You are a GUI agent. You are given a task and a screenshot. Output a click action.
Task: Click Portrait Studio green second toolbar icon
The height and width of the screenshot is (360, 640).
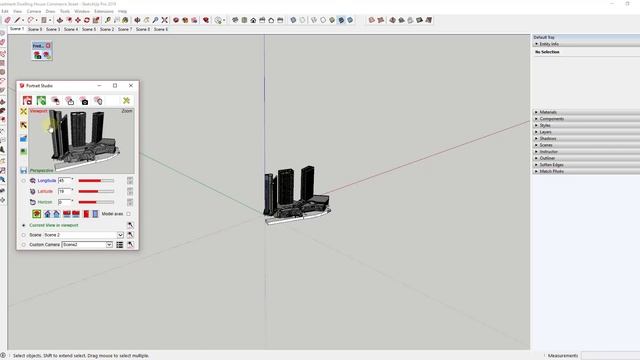tap(41, 100)
